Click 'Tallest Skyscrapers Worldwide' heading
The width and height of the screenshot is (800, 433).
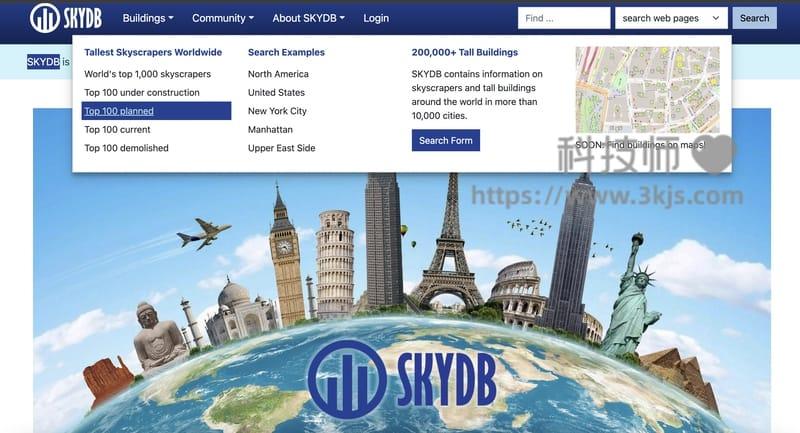click(153, 52)
